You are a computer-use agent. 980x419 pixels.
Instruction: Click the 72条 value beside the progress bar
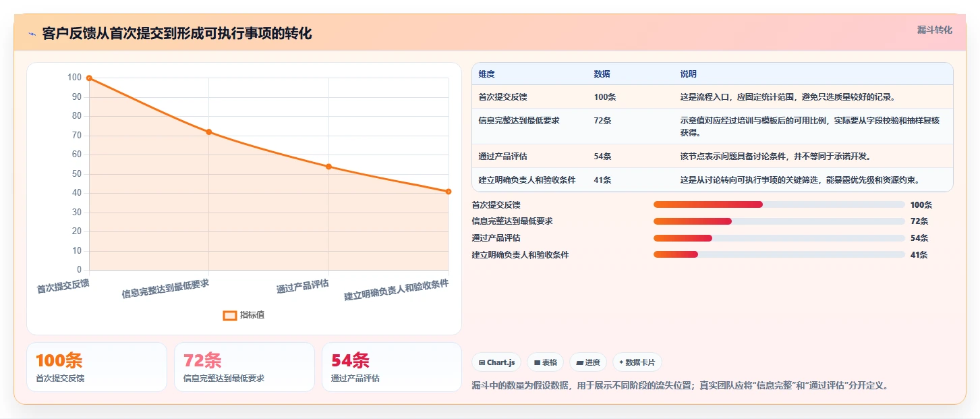click(919, 221)
